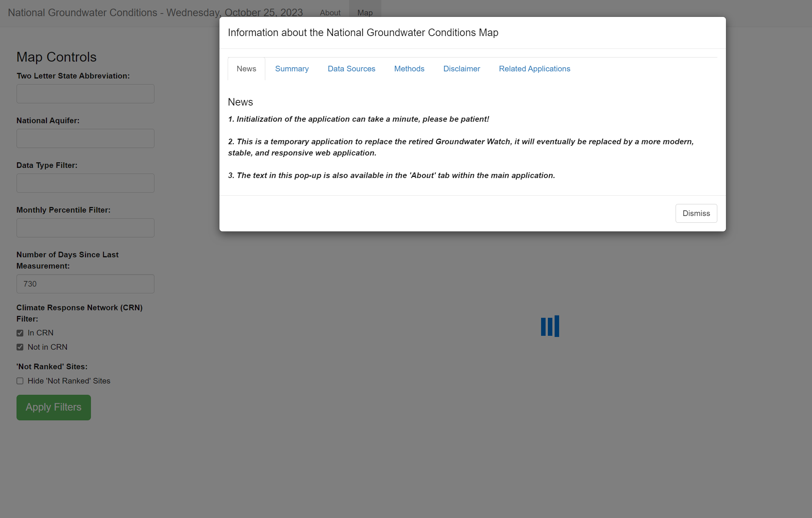Image resolution: width=812 pixels, height=518 pixels.
Task: Dismiss the information popup
Action: click(697, 213)
